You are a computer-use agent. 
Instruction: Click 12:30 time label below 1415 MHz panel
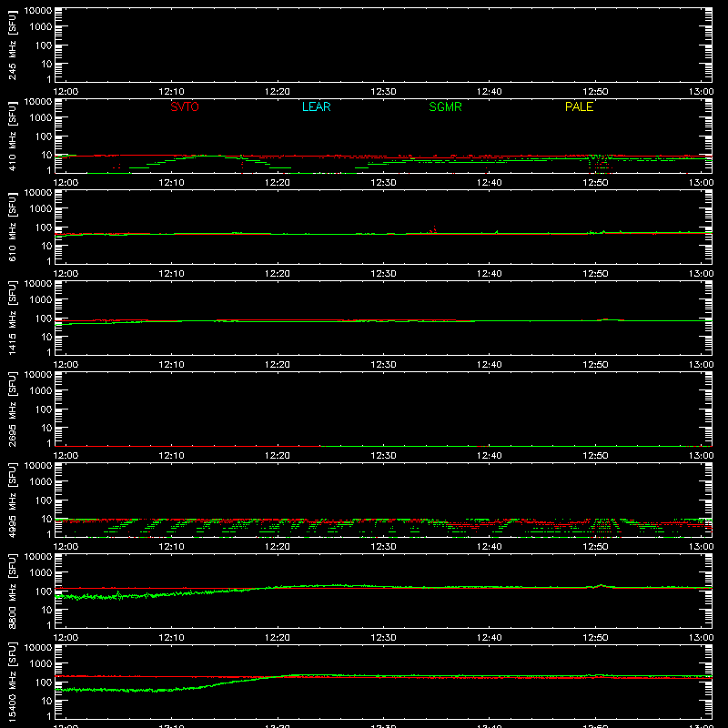383,365
